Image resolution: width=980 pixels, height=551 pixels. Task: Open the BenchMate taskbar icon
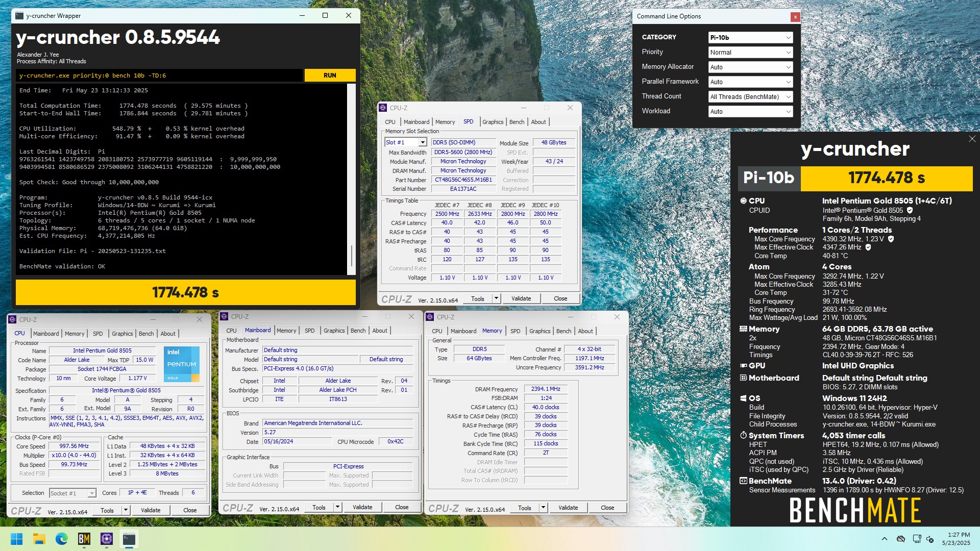pos(84,539)
